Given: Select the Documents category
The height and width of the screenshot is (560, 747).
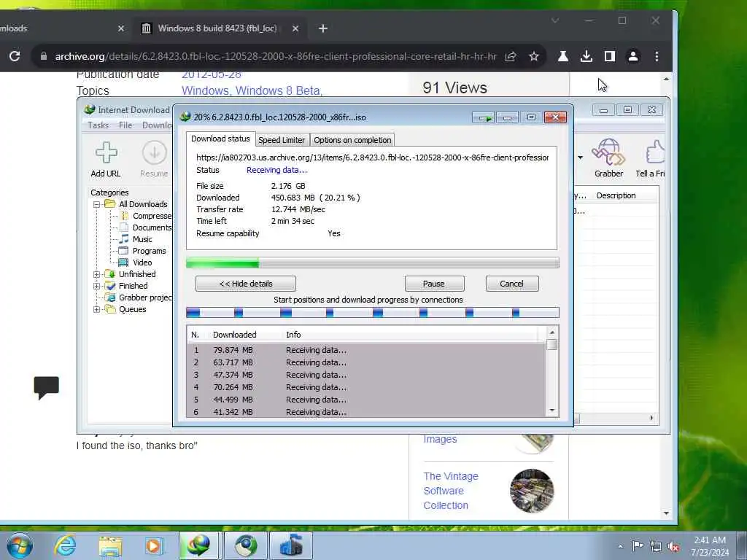Looking at the screenshot, I should pyautogui.click(x=146, y=227).
